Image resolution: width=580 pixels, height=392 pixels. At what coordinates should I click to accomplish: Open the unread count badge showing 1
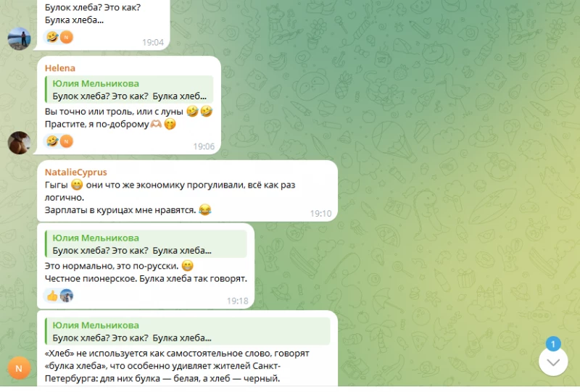(553, 344)
